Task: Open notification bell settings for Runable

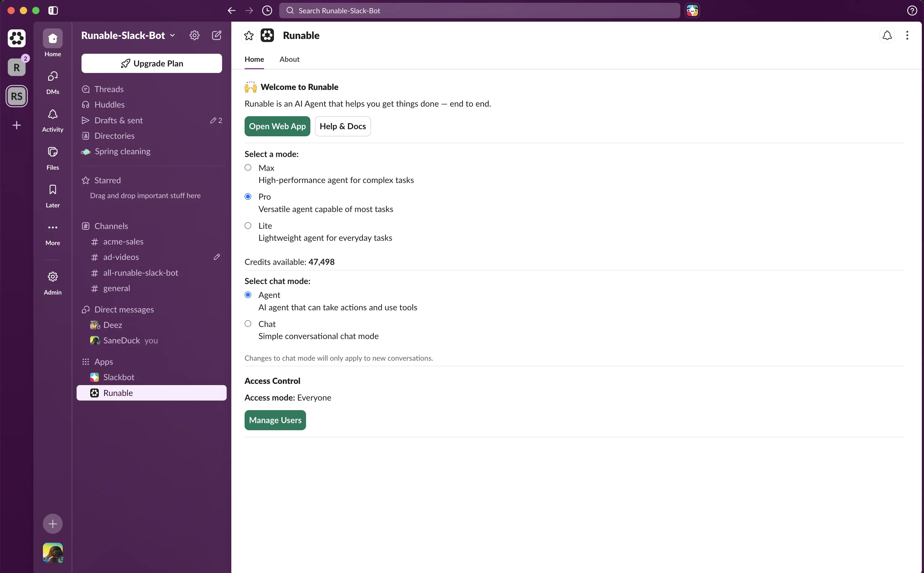Action: tap(887, 35)
